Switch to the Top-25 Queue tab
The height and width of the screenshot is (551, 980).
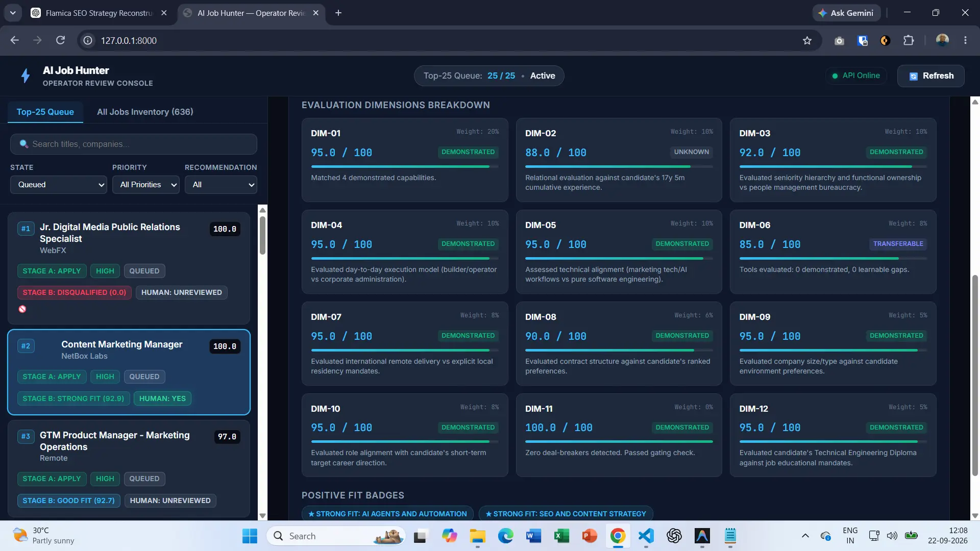click(45, 112)
